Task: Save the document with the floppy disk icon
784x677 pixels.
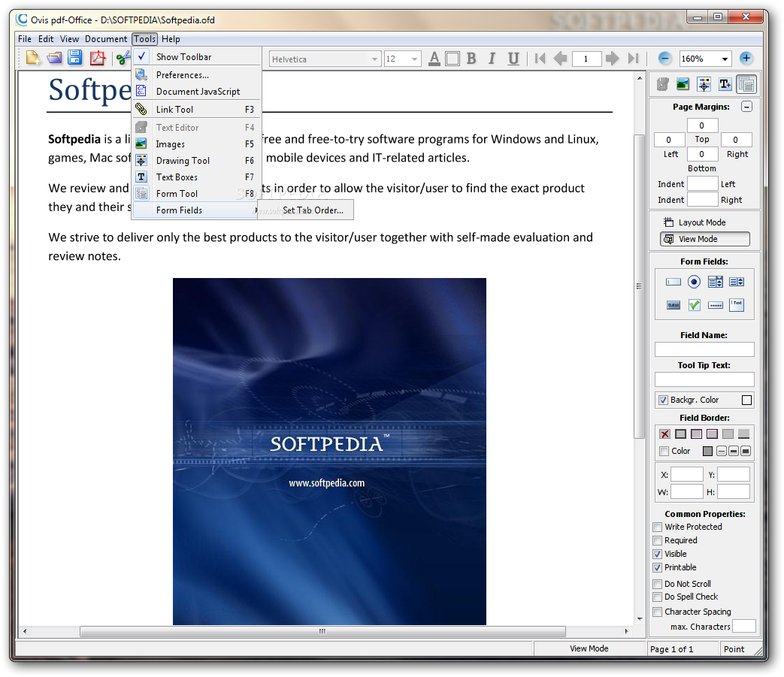Action: point(75,58)
